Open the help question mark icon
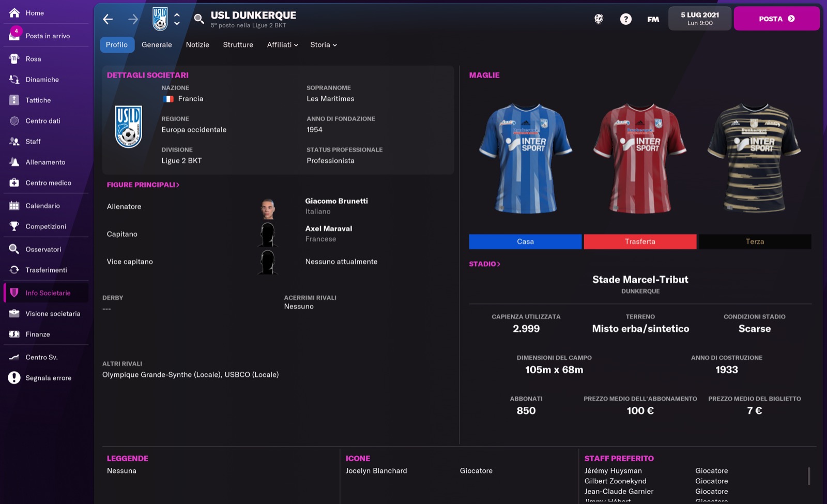The height and width of the screenshot is (504, 827). [625, 19]
